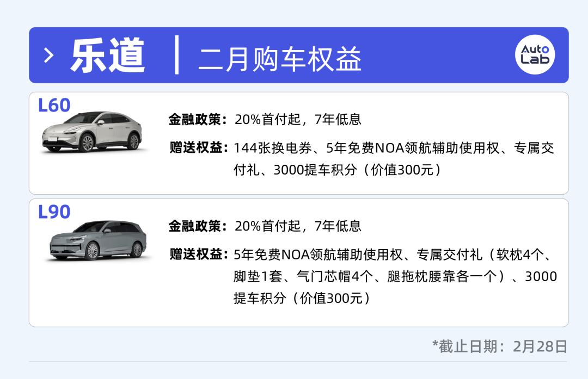Click the AutoLab round logo
Screen dimensions: 588x379
tap(535, 55)
